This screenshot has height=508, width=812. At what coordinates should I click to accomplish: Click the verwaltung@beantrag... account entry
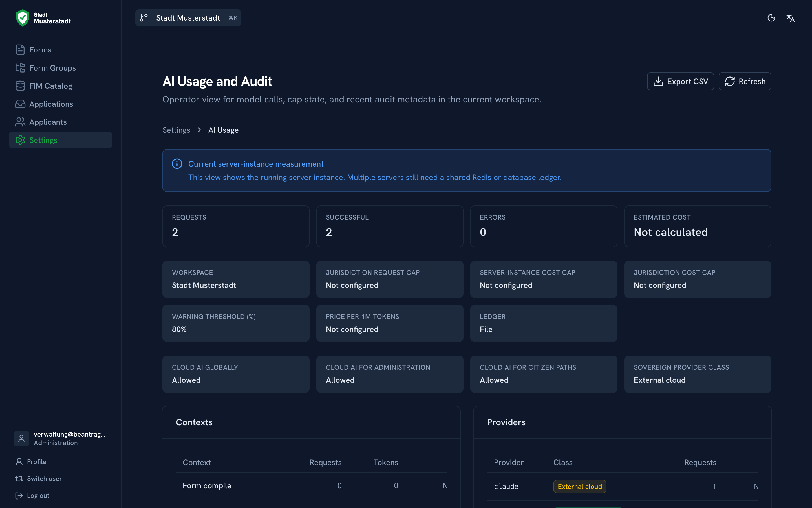pos(61,439)
